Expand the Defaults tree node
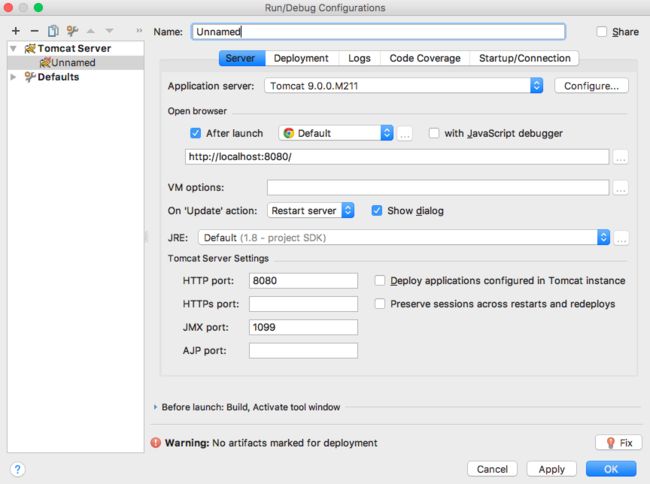The image size is (650, 484). 14,77
